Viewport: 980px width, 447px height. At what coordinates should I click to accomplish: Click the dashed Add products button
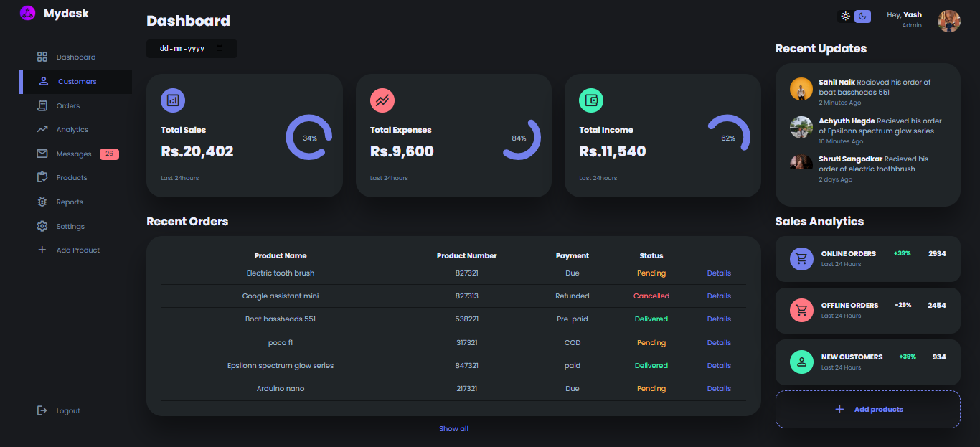pyautogui.click(x=868, y=409)
